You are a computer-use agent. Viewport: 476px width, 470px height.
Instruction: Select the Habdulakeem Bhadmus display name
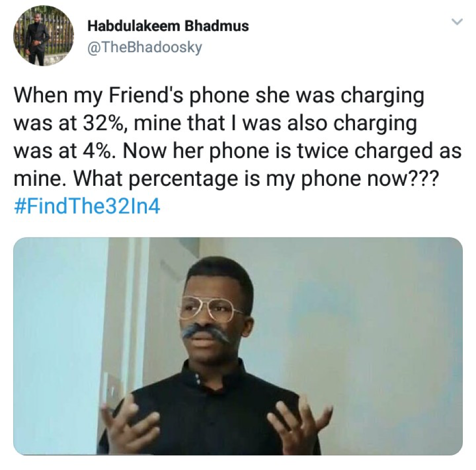(x=168, y=26)
